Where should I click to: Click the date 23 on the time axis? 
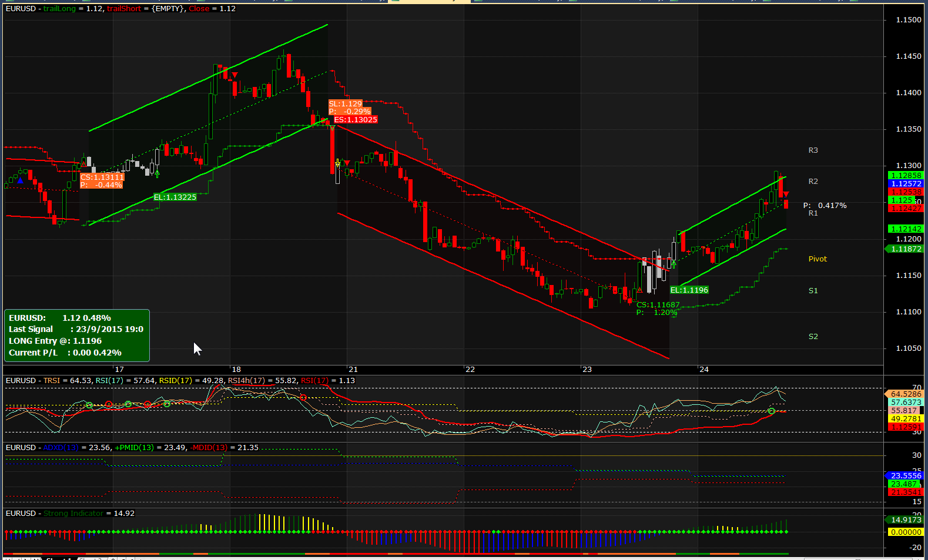click(587, 369)
